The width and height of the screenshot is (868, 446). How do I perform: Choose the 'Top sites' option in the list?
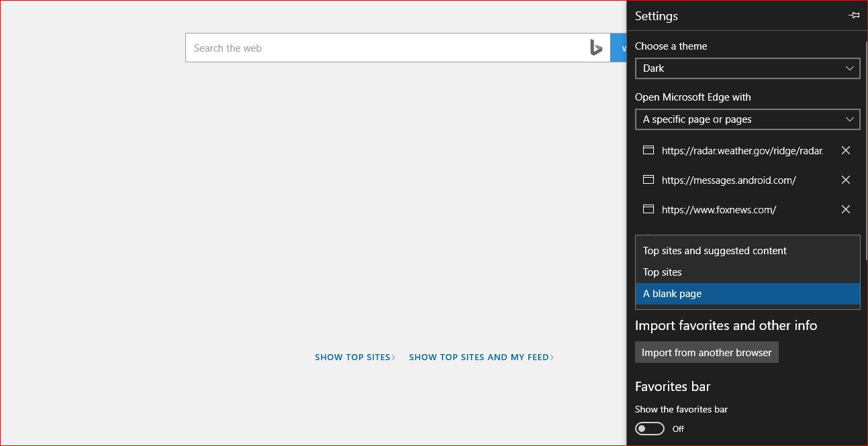tap(747, 272)
